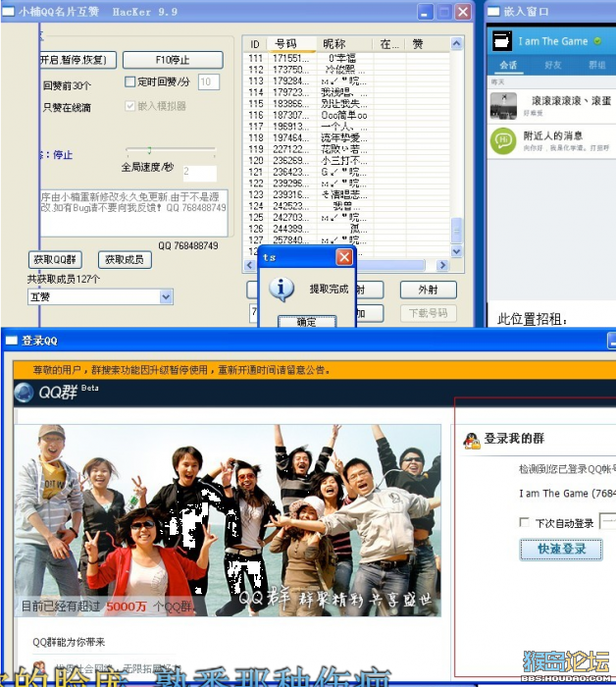This screenshot has width=616, height=687.
Task: Select member row 116 Ooo简单oo
Action: pyautogui.click(x=346, y=115)
